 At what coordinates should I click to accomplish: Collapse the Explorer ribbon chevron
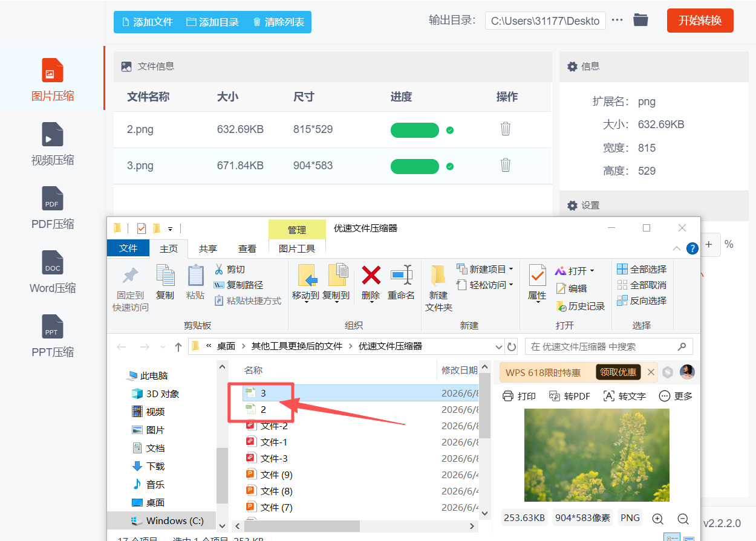(x=677, y=248)
